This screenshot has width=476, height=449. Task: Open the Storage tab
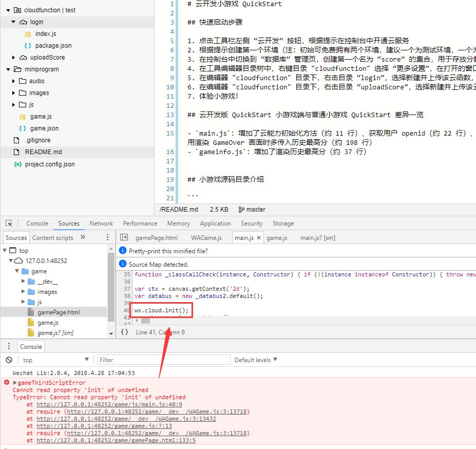283,223
